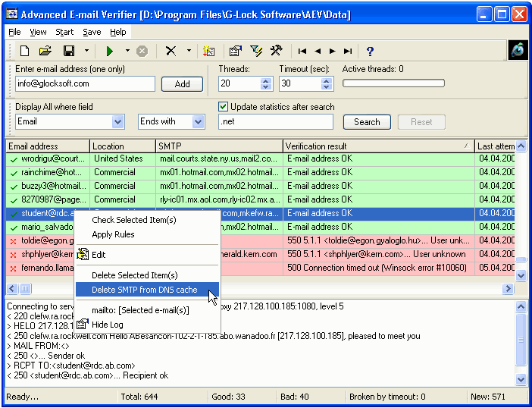
Task: Sort by Location column header
Action: click(123, 146)
